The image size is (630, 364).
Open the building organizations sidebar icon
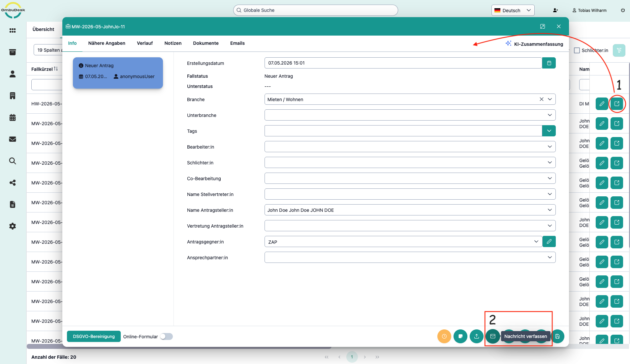pos(13,96)
